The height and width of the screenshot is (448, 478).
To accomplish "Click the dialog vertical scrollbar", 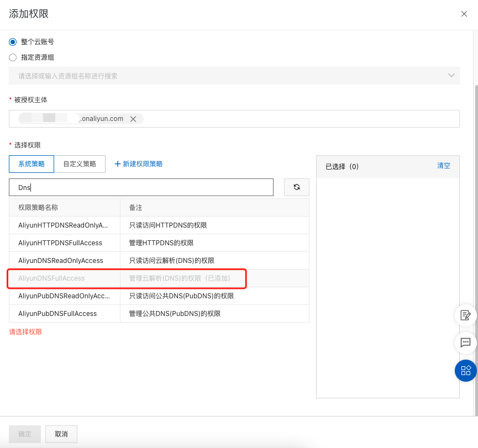I will (x=476, y=250).
